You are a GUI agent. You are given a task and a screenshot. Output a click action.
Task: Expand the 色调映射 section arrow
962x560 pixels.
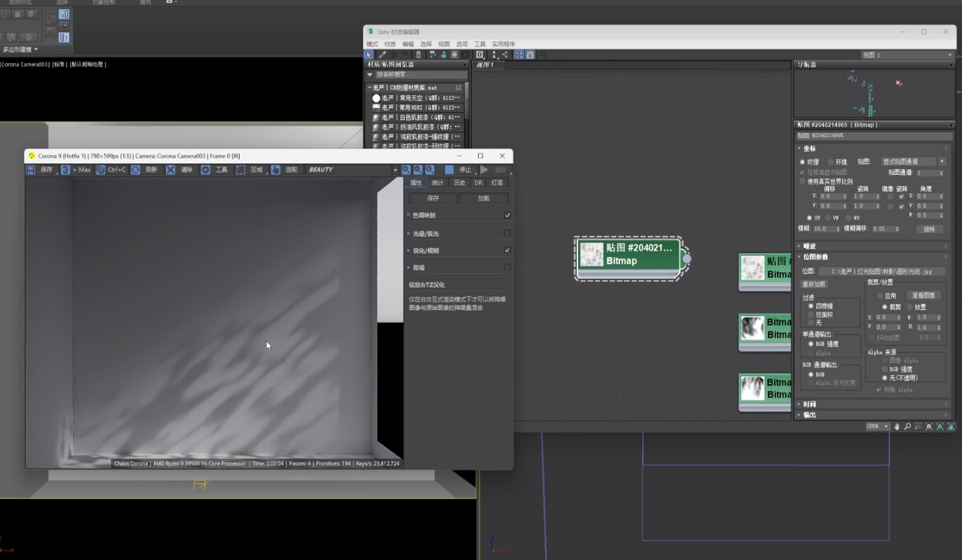coord(409,215)
